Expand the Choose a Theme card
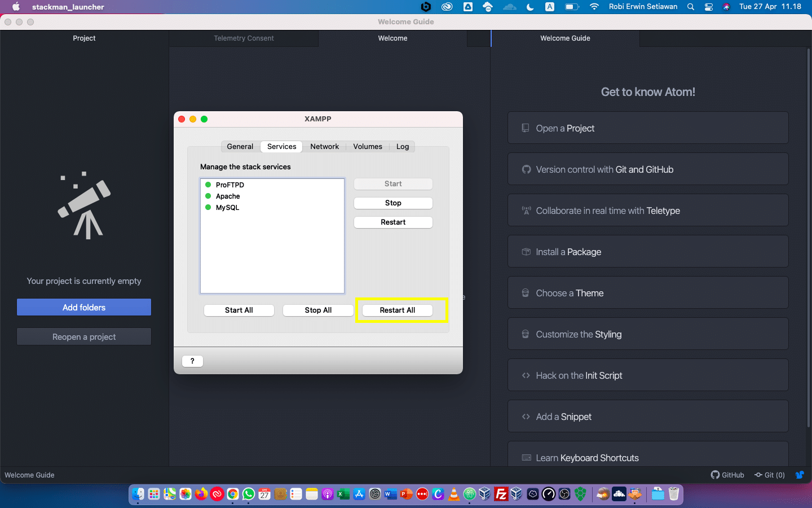 pyautogui.click(x=648, y=293)
